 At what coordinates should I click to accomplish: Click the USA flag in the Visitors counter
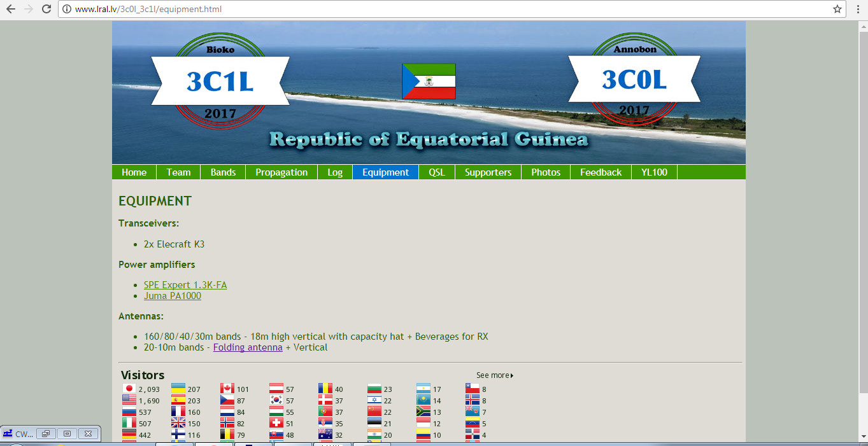[128, 400]
